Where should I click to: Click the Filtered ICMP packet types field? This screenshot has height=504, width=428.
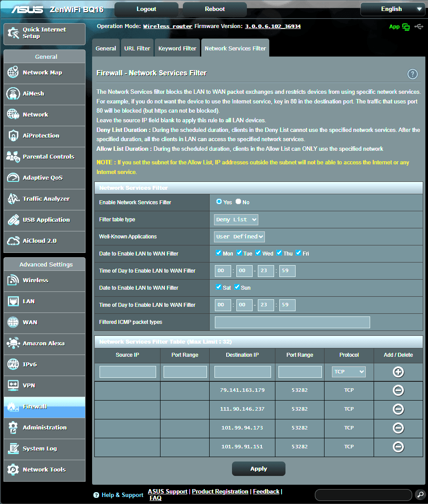coord(292,322)
